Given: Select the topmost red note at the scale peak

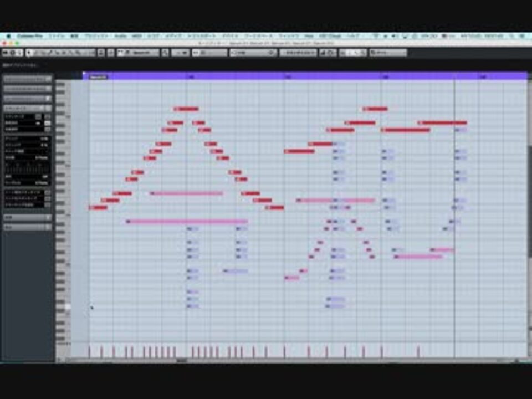Looking at the screenshot, I should 186,109.
